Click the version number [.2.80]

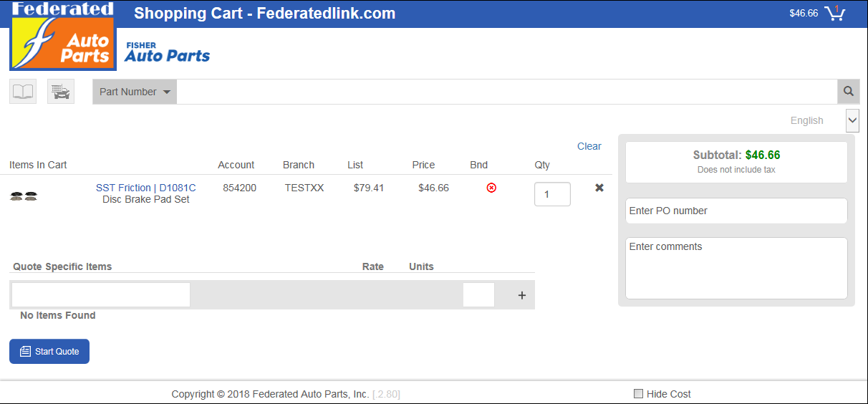[386, 394]
